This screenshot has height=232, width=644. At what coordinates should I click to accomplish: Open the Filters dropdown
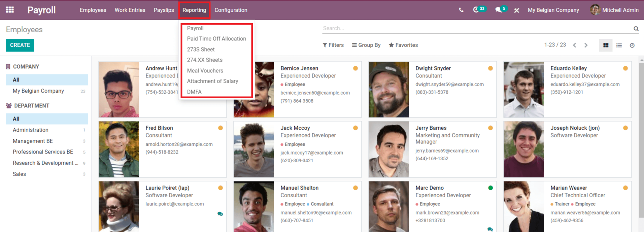pos(333,45)
